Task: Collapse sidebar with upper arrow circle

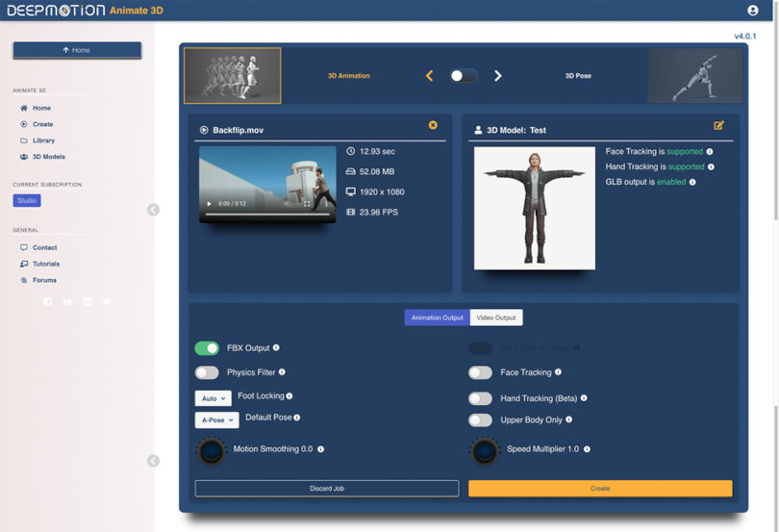Action: tap(154, 210)
